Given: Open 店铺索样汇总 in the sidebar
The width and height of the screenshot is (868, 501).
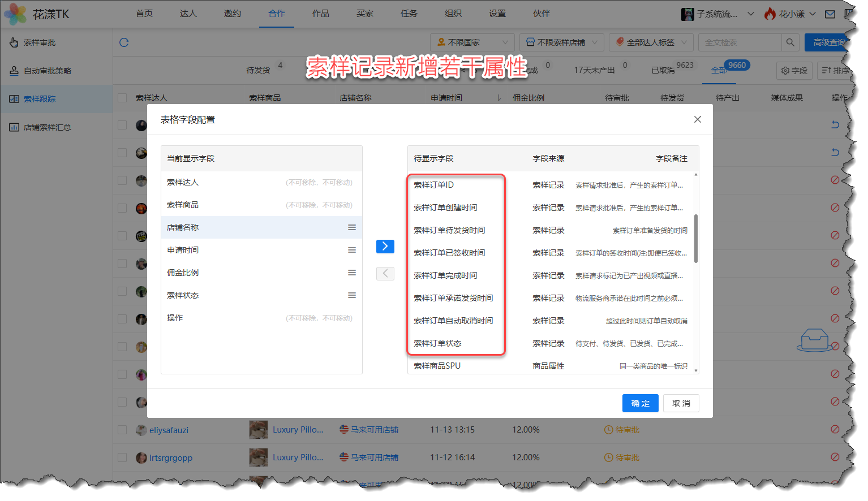Looking at the screenshot, I should pos(48,127).
